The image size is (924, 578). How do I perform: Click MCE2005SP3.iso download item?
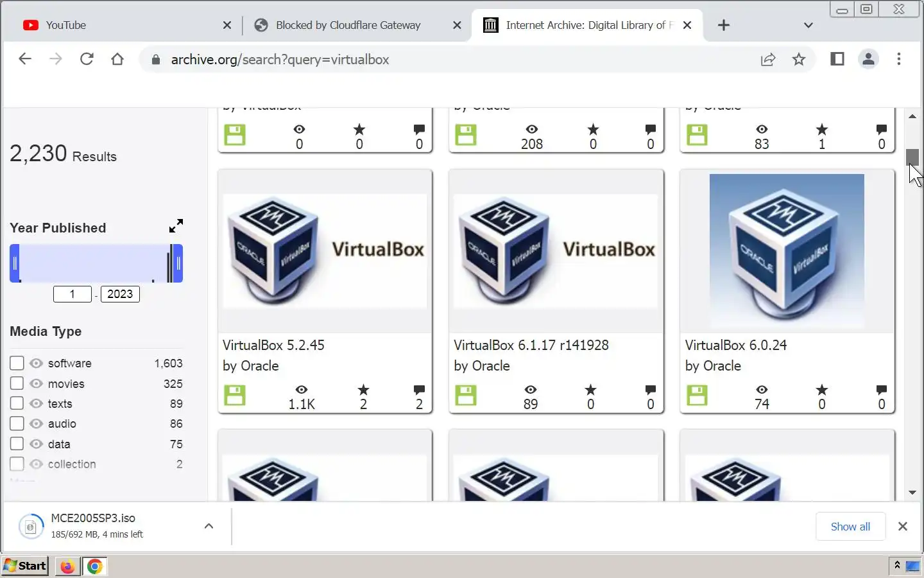[116, 526]
